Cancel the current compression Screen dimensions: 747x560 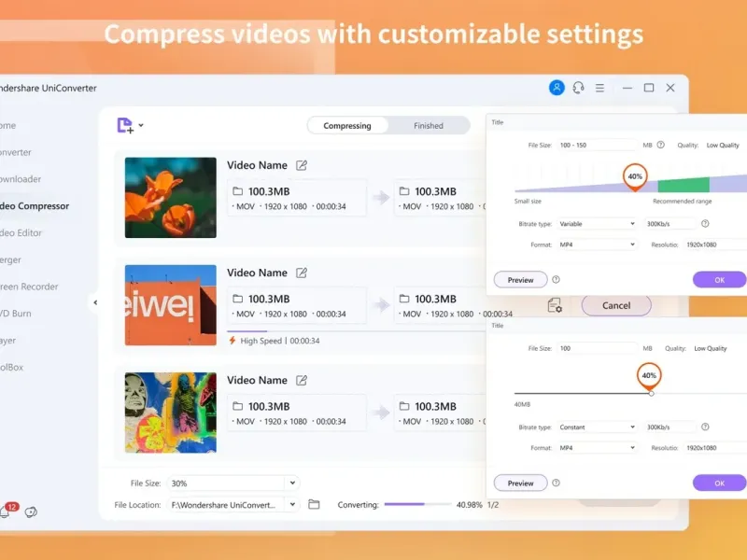[x=616, y=305]
